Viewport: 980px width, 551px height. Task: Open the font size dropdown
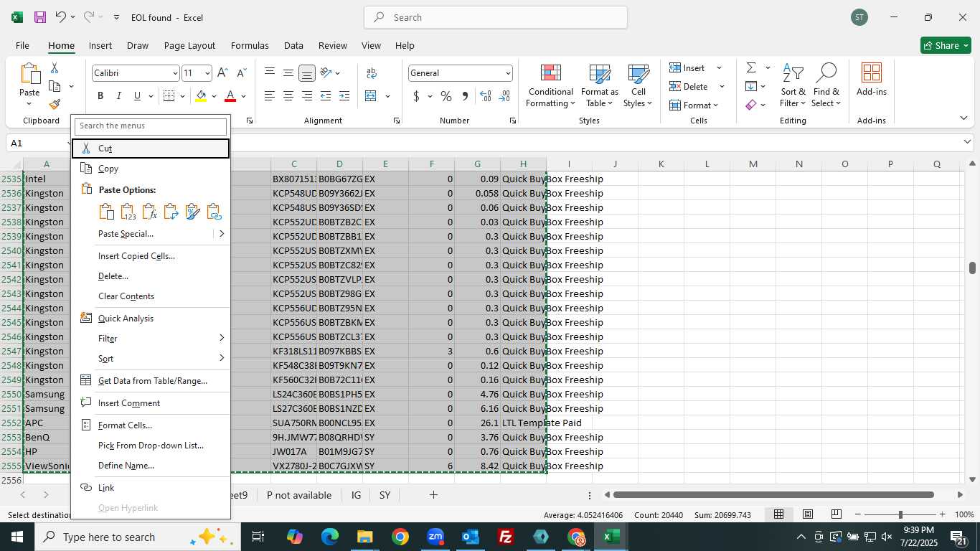tap(207, 73)
